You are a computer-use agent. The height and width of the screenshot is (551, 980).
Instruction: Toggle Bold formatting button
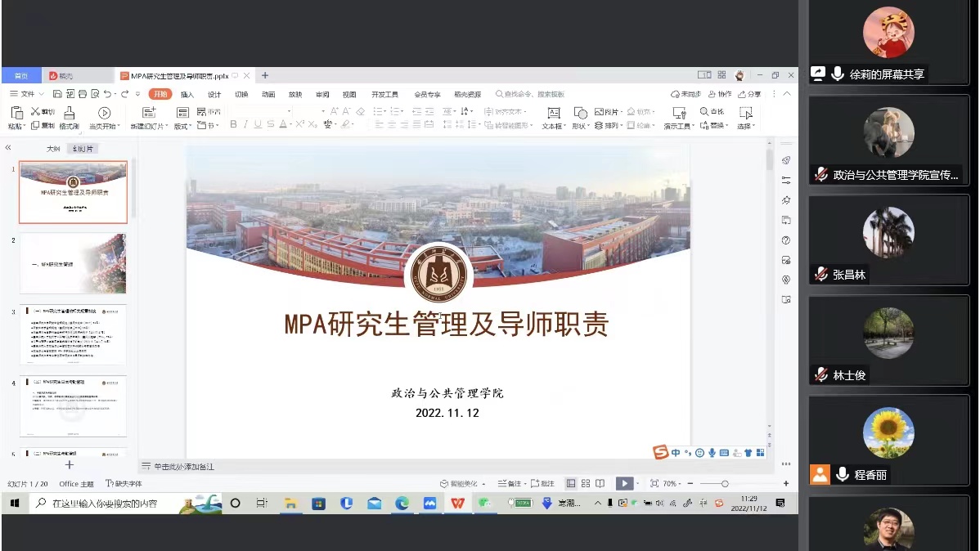(233, 125)
